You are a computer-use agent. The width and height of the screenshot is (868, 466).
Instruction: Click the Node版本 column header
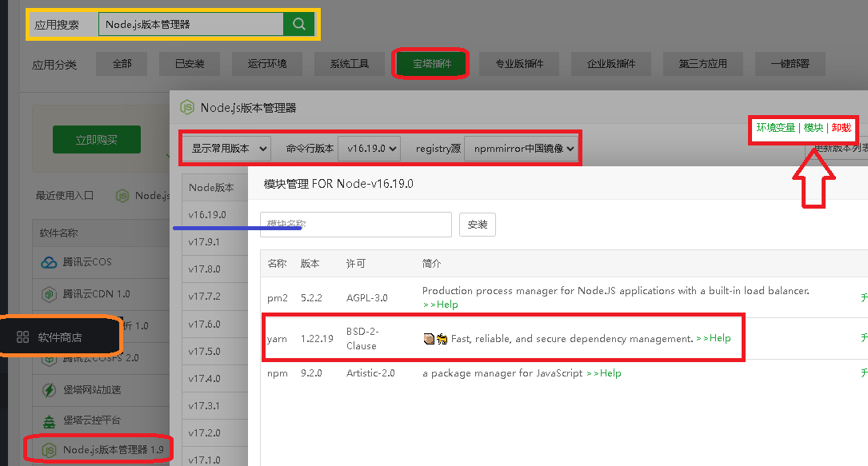211,187
